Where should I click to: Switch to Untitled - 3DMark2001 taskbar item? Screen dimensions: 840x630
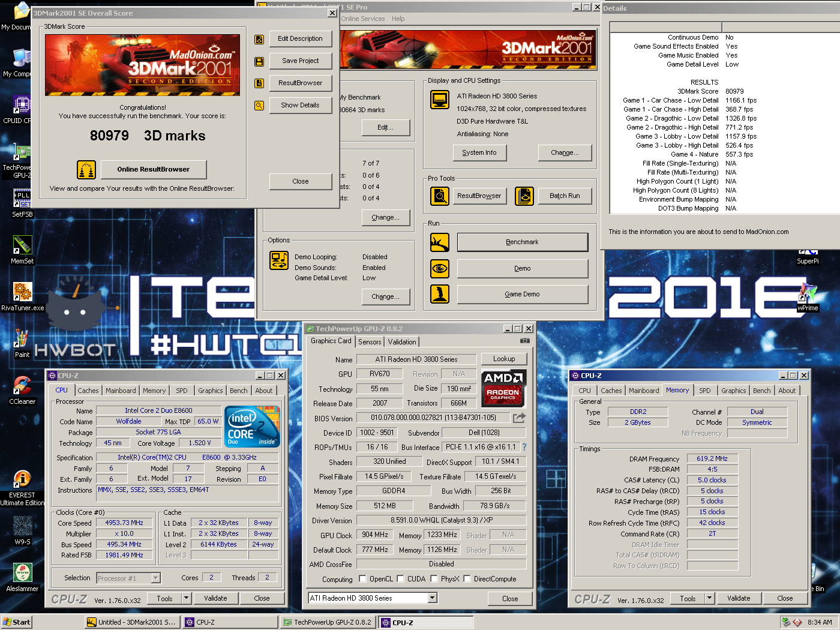tap(132, 622)
